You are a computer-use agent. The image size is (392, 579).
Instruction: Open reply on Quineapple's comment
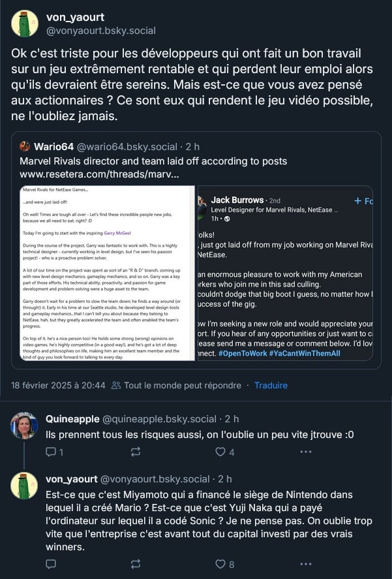click(54, 452)
